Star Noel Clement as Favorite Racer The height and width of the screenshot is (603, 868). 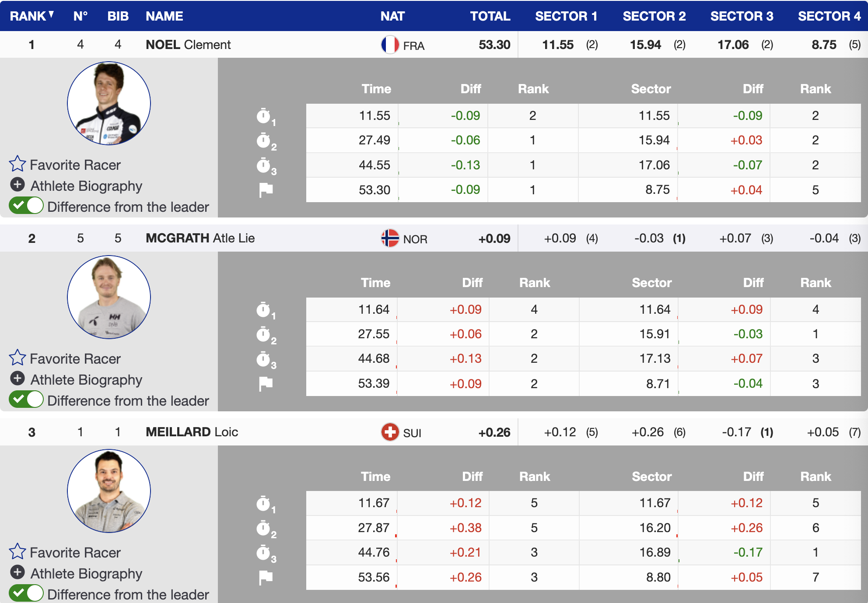[x=17, y=164]
